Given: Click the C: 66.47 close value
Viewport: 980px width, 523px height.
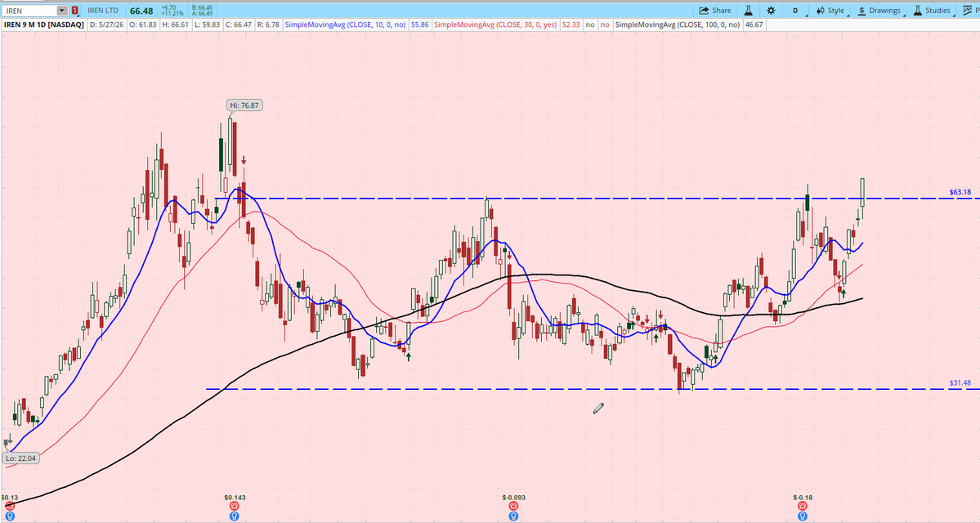Looking at the screenshot, I should click(239, 25).
